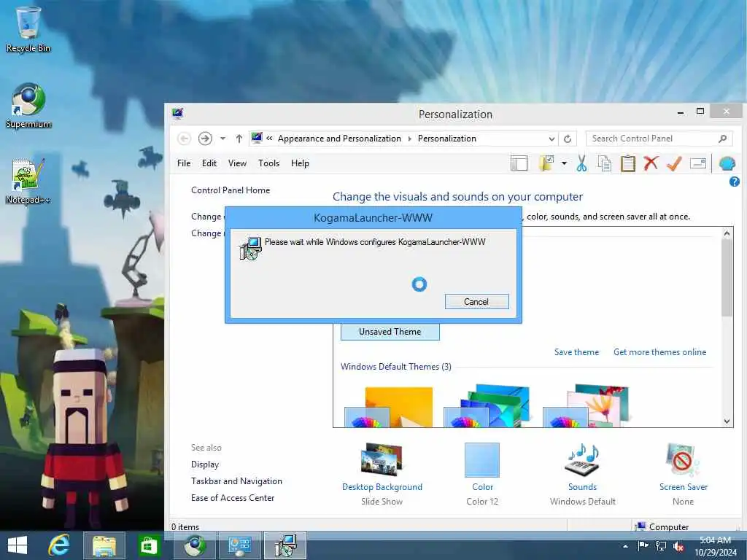Viewport: 747px width, 560px height.
Task: Click the red X Delete toolbar icon
Action: (651, 163)
